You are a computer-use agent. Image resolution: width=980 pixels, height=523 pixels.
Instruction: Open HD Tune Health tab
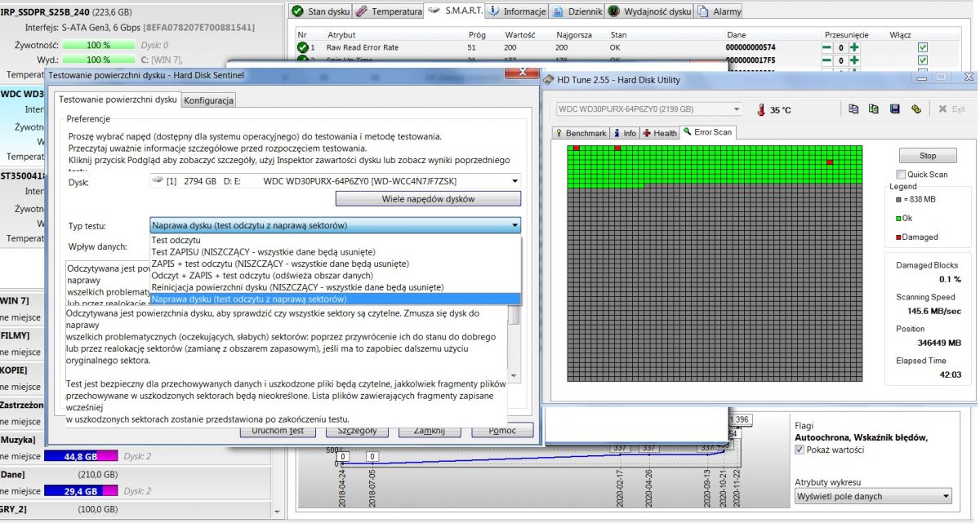[661, 133]
